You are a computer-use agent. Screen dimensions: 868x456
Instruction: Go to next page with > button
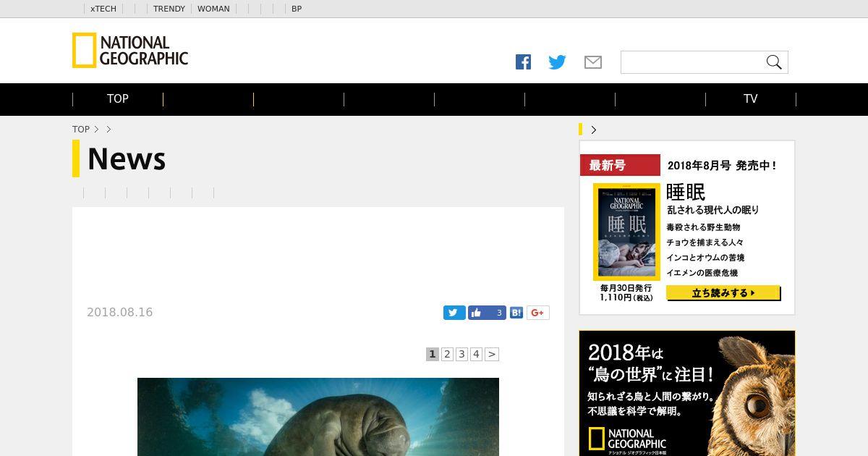coord(492,354)
